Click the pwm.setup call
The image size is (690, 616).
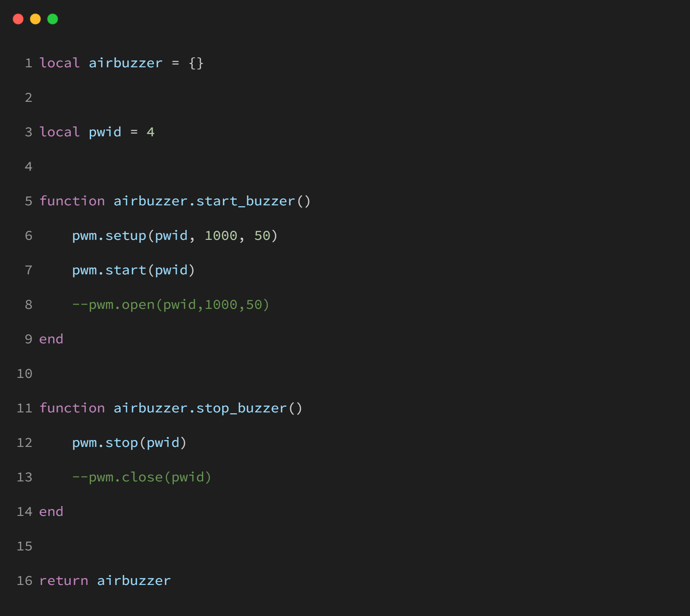109,236
